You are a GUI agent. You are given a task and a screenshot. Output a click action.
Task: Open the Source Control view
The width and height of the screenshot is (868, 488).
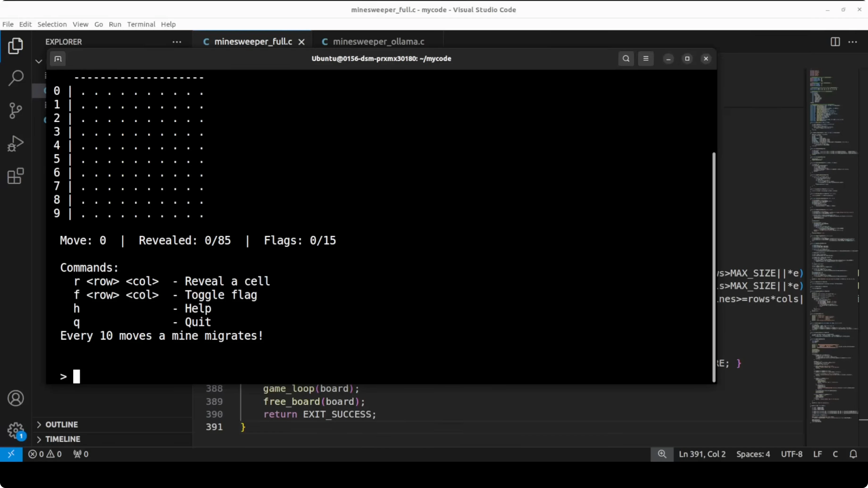pyautogui.click(x=16, y=111)
